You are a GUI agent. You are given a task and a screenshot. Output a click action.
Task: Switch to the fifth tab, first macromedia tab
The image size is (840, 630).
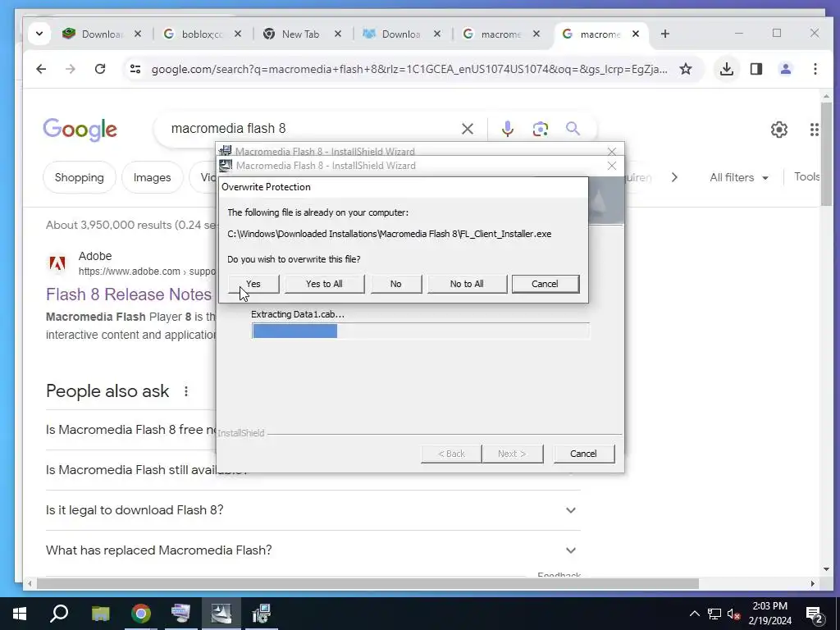501,34
